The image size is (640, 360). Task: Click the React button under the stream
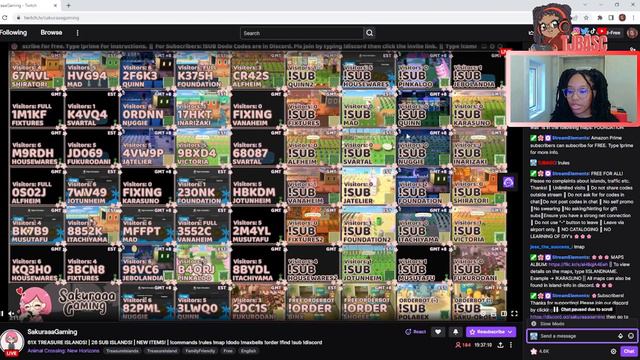coord(415,332)
